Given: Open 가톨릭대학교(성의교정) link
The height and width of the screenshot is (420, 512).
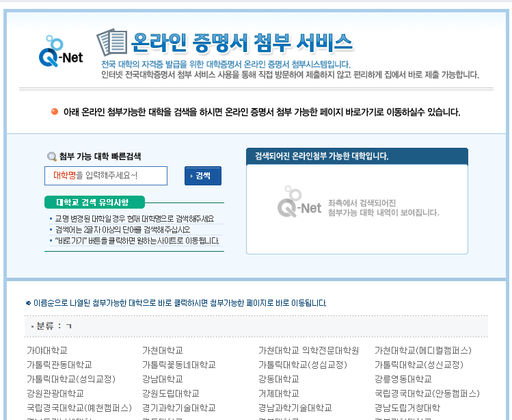Looking at the screenshot, I should [71, 379].
